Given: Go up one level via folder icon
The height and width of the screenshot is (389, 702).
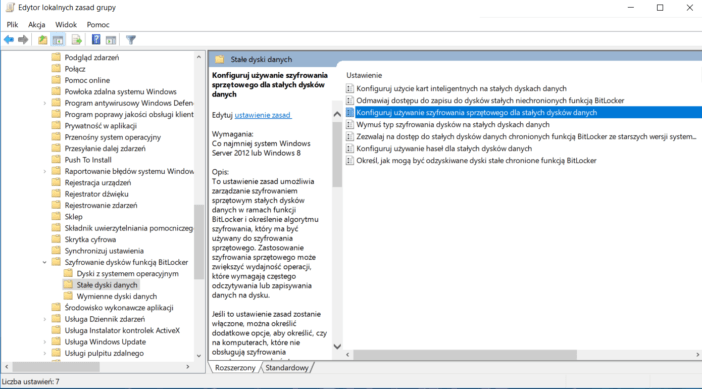Looking at the screenshot, I should point(43,40).
